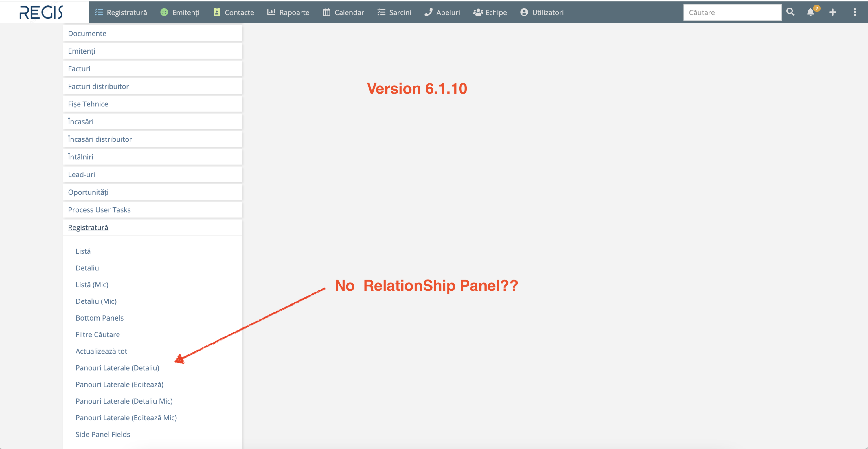868x449 pixels.
Task: Click the Calendar grid icon
Action: (x=326, y=12)
